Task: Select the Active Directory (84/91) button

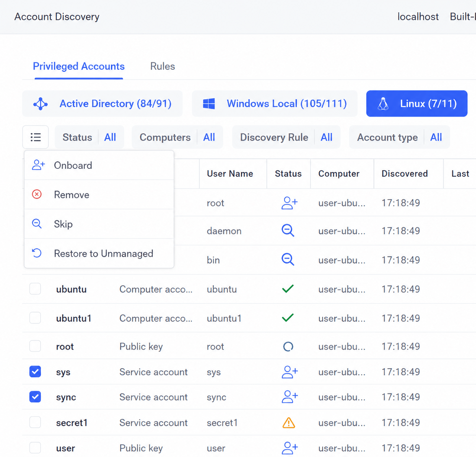Action: coord(102,103)
